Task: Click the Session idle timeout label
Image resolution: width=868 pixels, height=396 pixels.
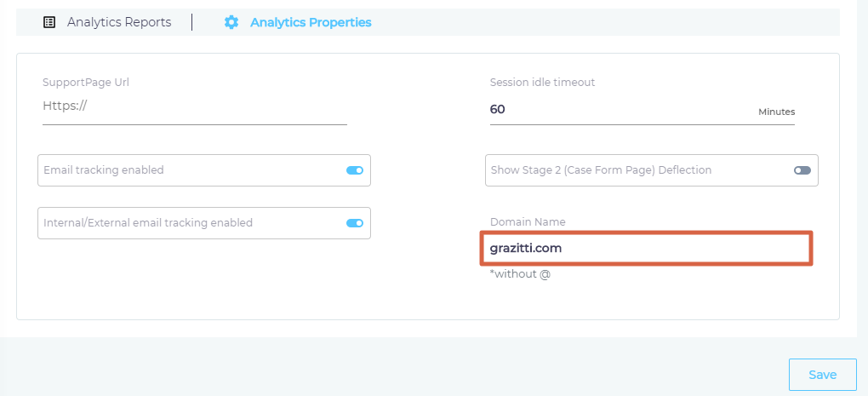Action: [543, 83]
